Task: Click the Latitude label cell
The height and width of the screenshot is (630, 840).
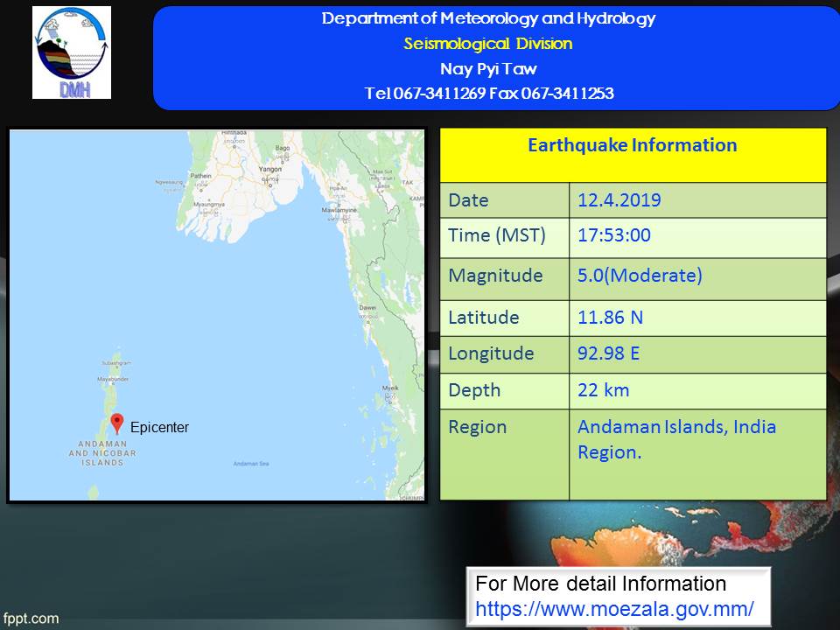Action: (x=505, y=318)
